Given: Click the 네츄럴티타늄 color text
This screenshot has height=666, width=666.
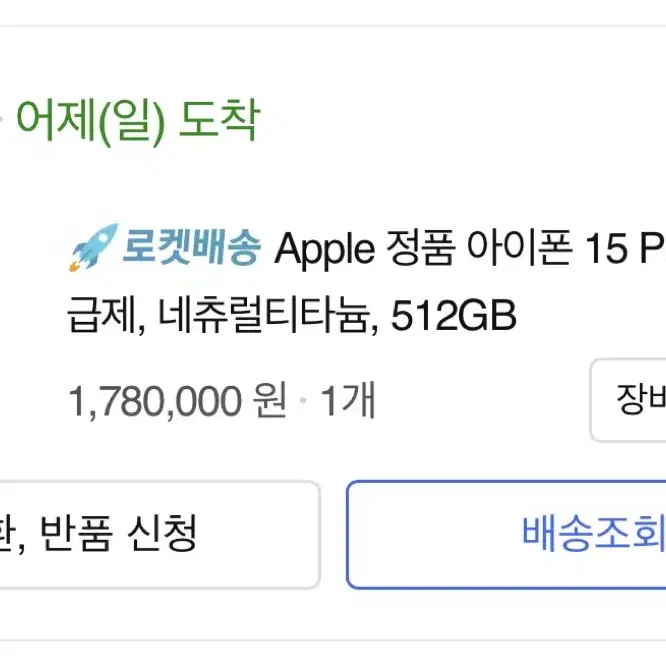Looking at the screenshot, I should 263,315.
